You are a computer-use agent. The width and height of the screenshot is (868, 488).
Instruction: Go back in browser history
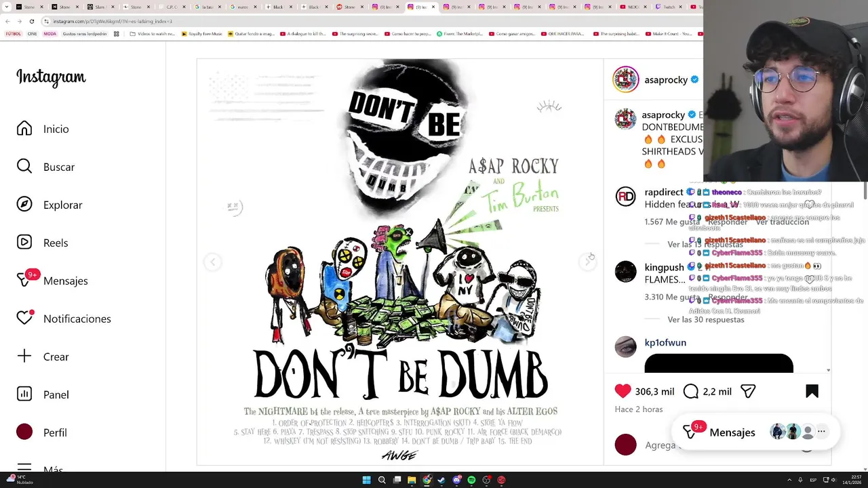point(8,21)
